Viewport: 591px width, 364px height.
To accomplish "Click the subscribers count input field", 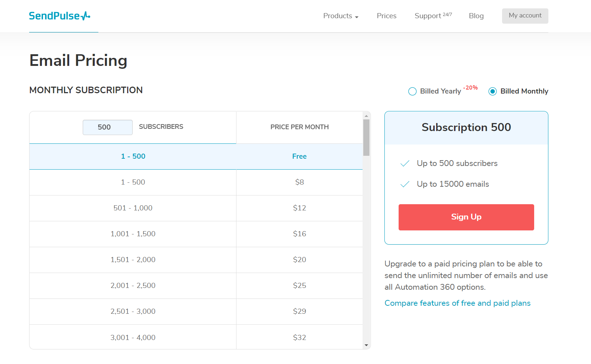I will coord(107,127).
